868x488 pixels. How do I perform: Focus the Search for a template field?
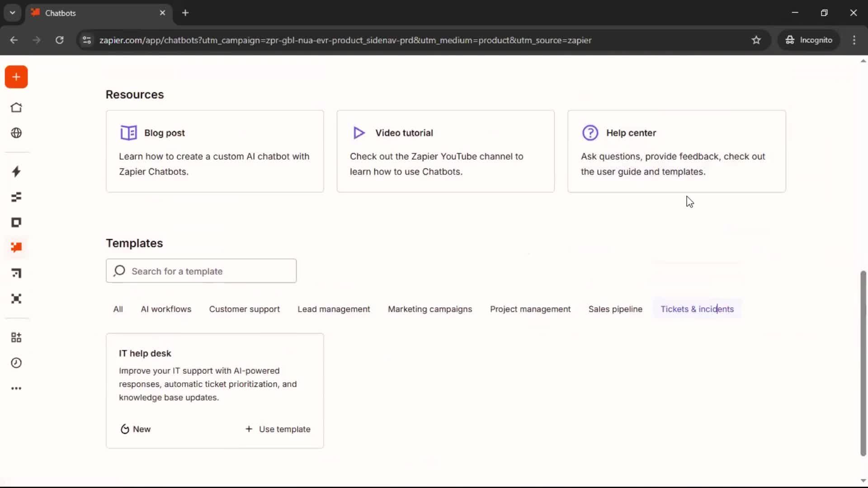point(201,271)
